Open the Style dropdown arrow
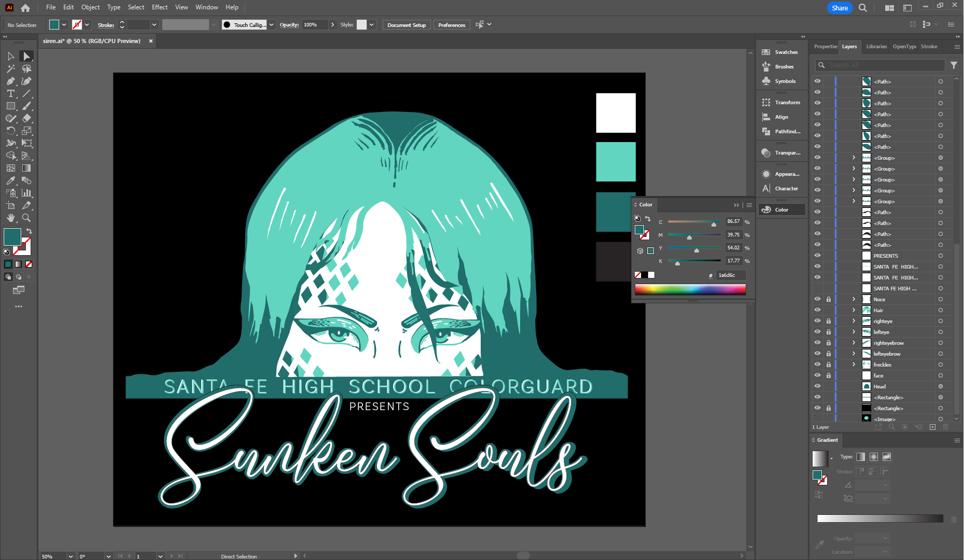The width and height of the screenshot is (964, 560). tap(371, 25)
